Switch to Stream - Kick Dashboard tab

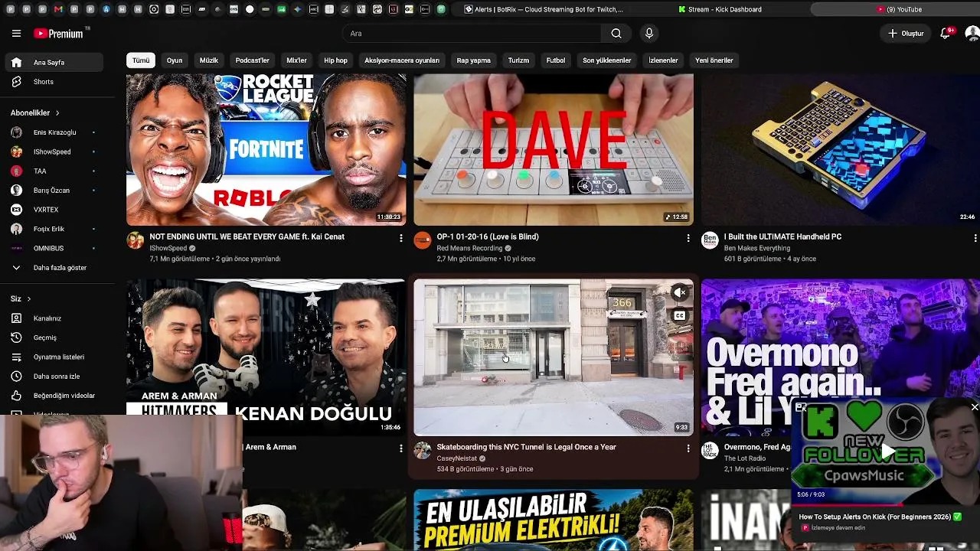pyautogui.click(x=720, y=9)
